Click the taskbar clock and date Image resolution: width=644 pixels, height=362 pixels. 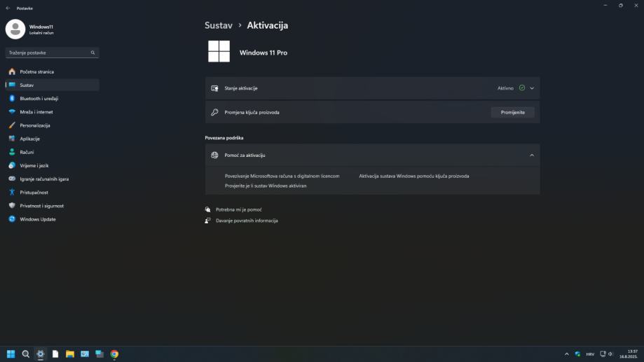pos(629,354)
